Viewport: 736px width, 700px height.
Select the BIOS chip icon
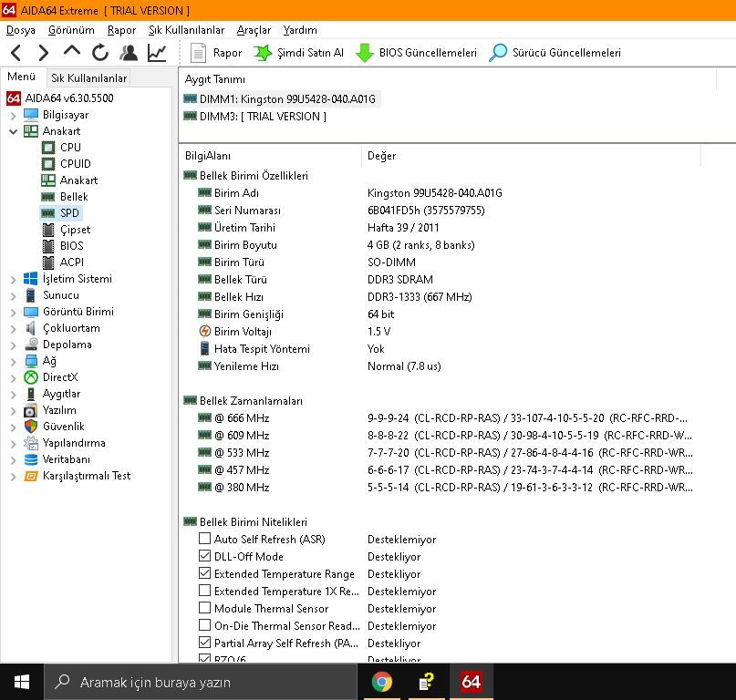point(47,246)
